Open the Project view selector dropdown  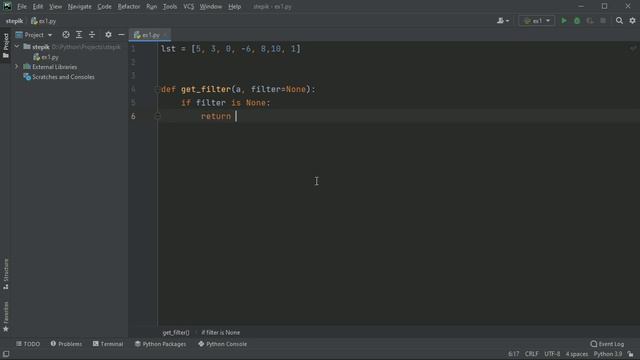tap(34, 35)
